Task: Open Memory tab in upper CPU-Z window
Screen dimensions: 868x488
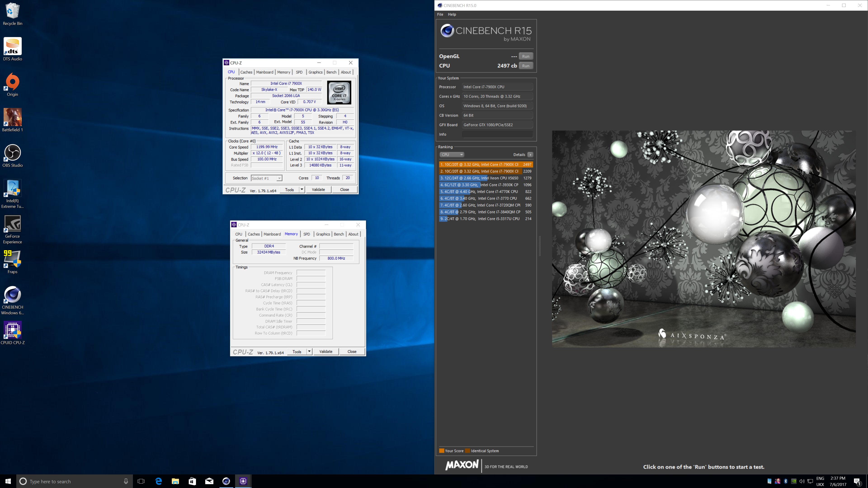Action: (x=284, y=72)
